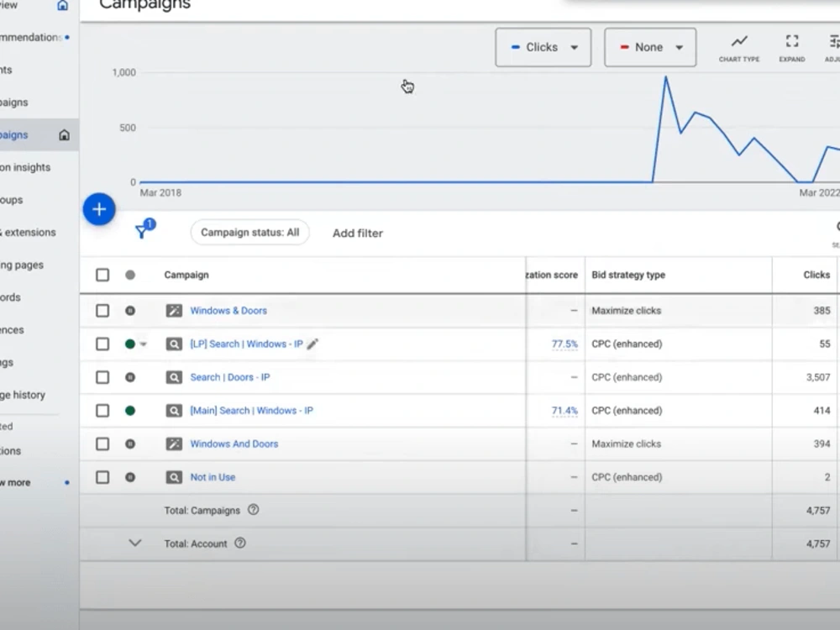Open the filter funnel icon
The image size is (840, 630).
click(x=142, y=231)
